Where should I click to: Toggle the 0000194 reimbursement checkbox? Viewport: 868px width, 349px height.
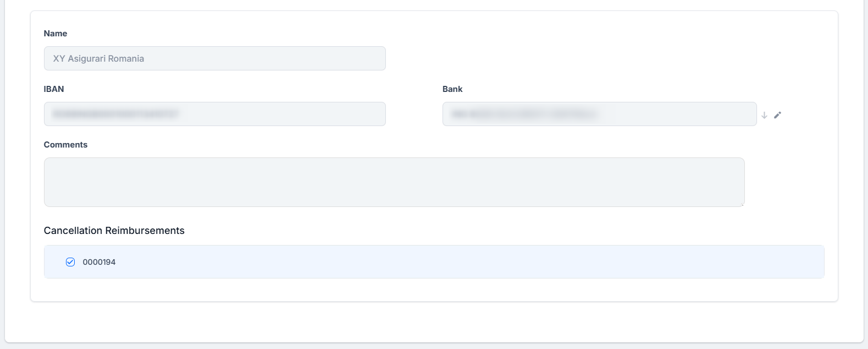click(x=70, y=262)
